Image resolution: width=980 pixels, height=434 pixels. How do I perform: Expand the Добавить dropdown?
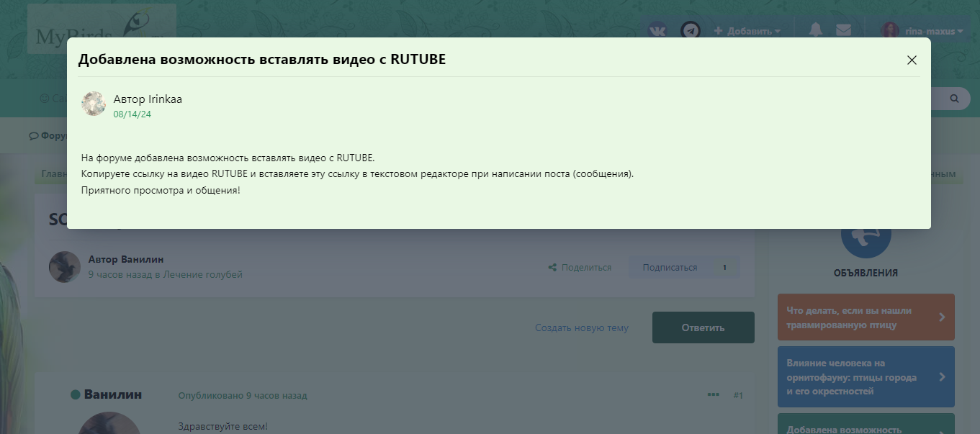(x=747, y=31)
